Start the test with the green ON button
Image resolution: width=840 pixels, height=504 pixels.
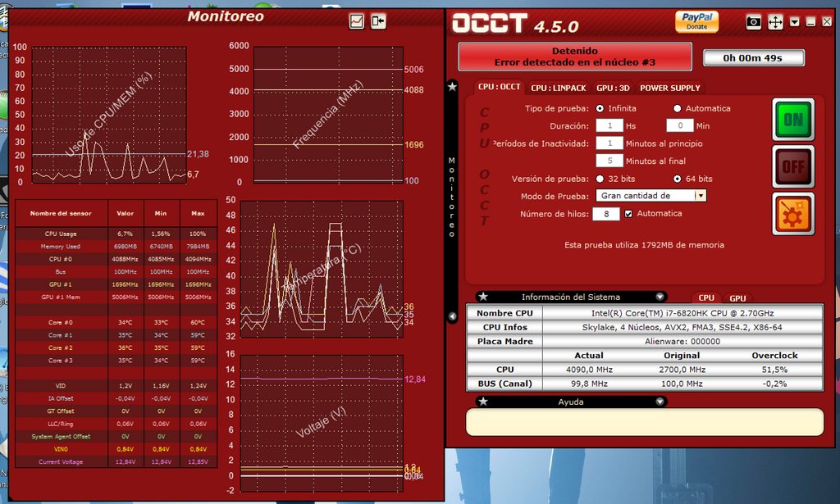(x=793, y=120)
